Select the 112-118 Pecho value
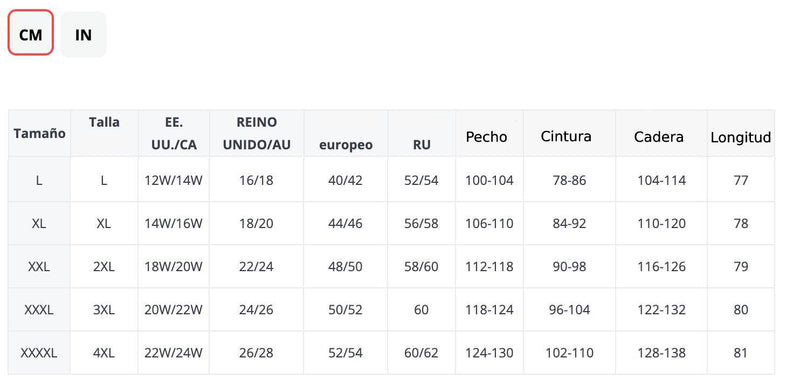 pyautogui.click(x=489, y=267)
